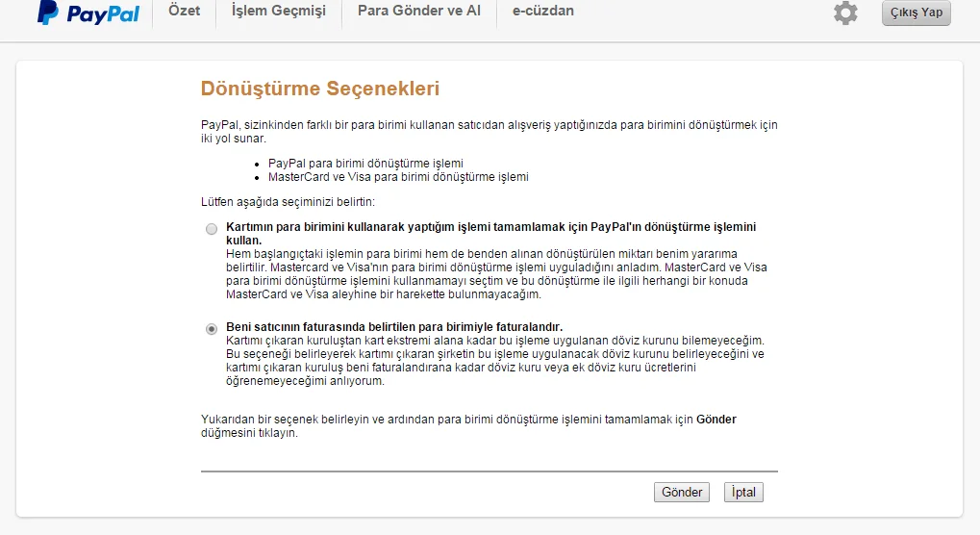Go to the Özet tab

(x=184, y=11)
